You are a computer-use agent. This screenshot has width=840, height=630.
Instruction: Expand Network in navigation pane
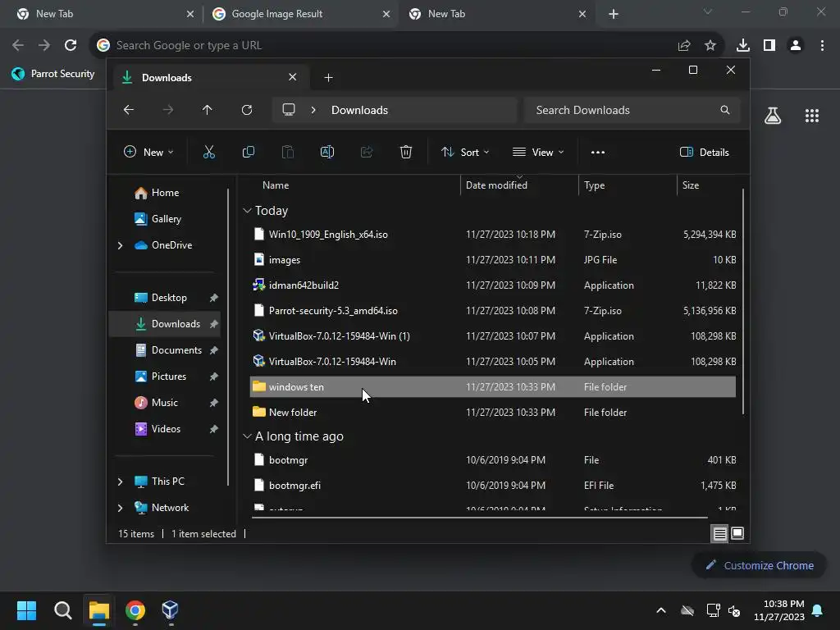[120, 508]
